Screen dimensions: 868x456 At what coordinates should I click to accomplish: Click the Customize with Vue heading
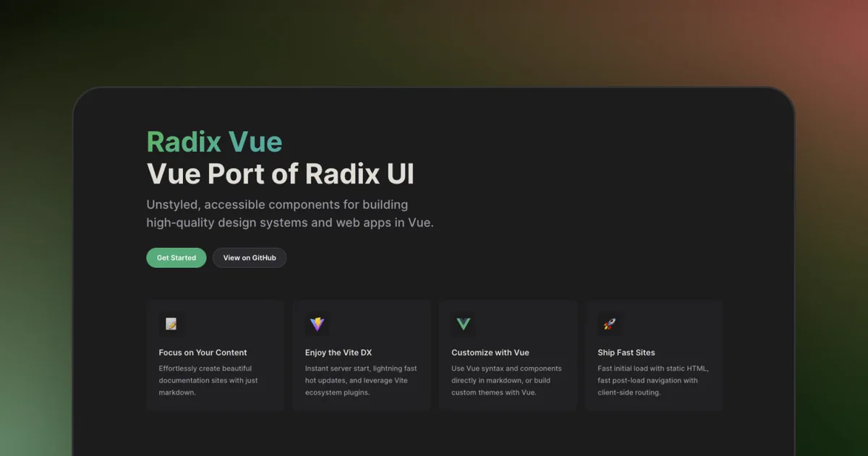[x=490, y=353]
